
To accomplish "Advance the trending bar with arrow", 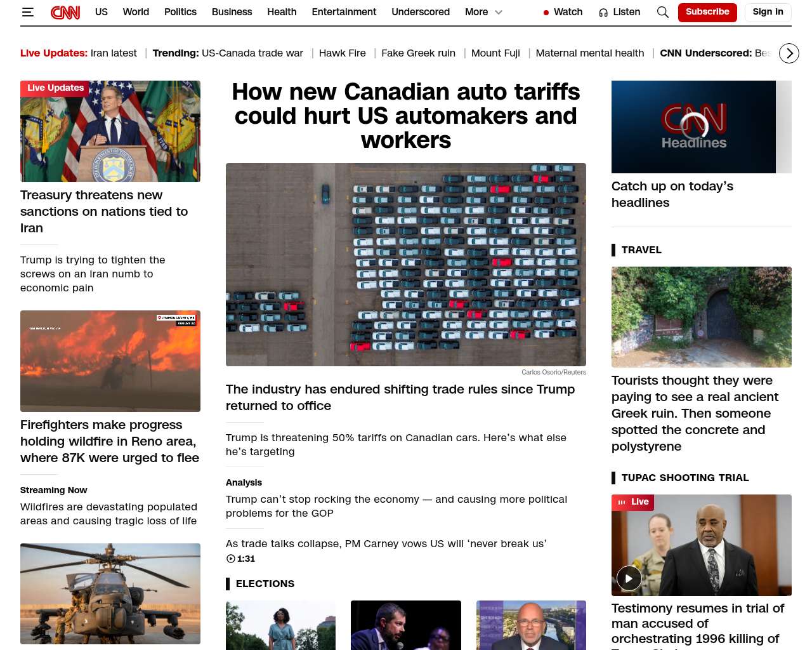I will (x=789, y=53).
